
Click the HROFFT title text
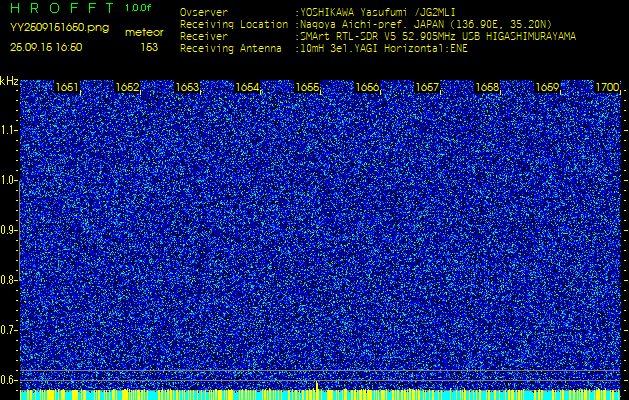pyautogui.click(x=64, y=8)
